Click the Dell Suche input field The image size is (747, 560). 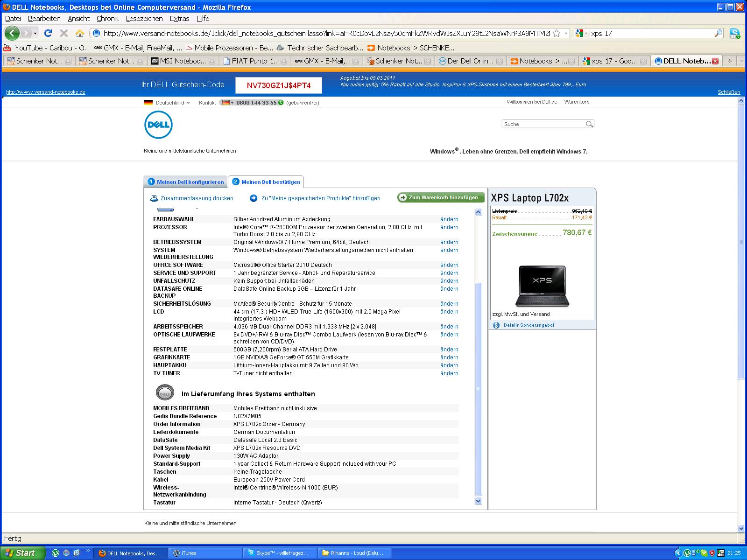click(544, 124)
